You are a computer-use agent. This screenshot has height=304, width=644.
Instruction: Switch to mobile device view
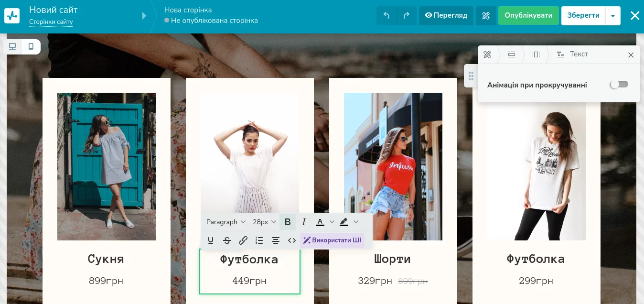coord(31,46)
